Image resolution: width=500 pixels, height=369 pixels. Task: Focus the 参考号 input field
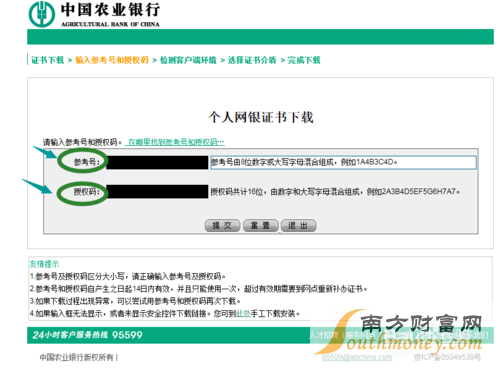point(157,163)
